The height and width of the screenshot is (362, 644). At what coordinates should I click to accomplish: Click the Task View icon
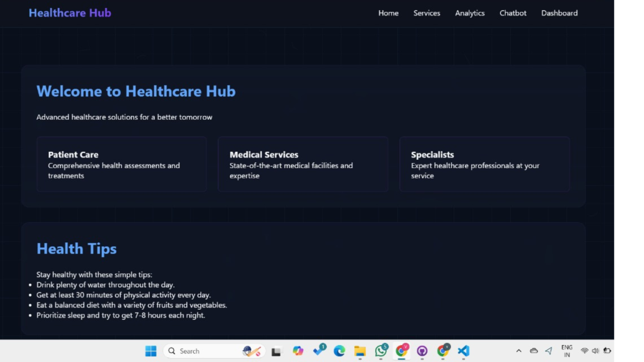pos(276,351)
